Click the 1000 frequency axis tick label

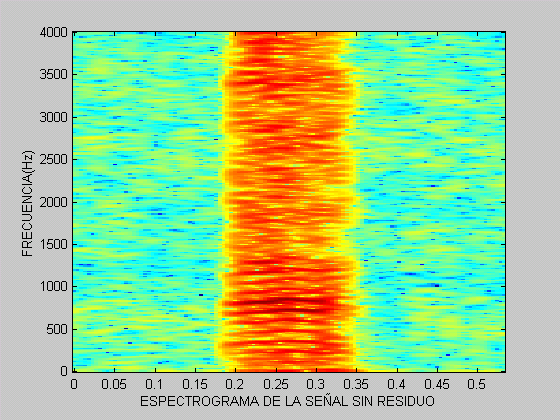[x=54, y=287]
